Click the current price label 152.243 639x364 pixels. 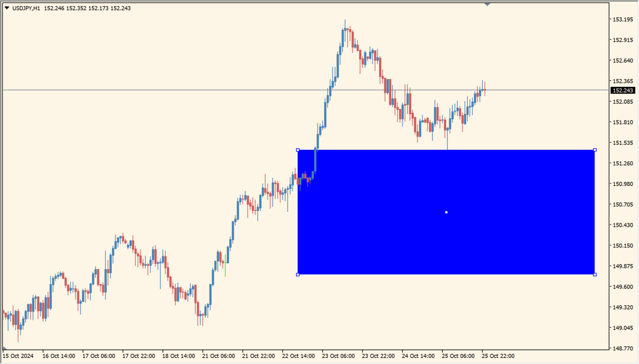pyautogui.click(x=623, y=91)
